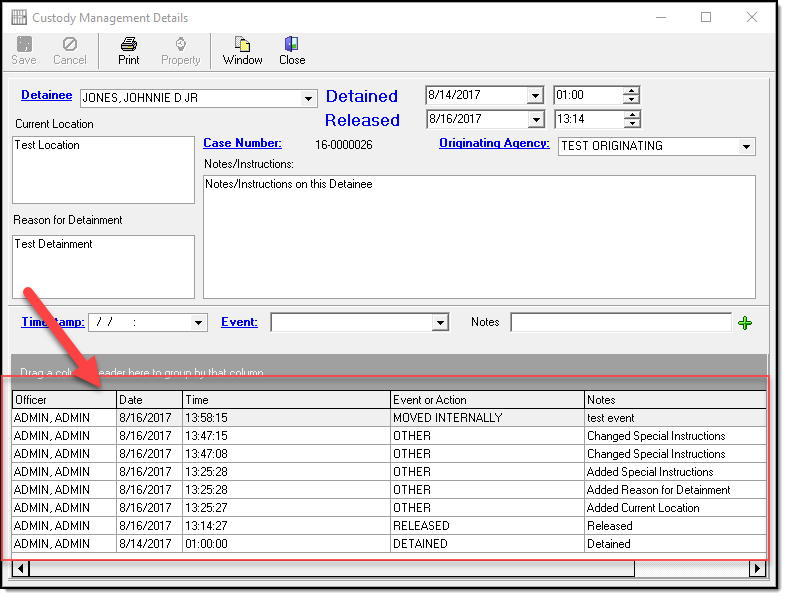Screen dimensions: 786x597
Task: Click the Save toolbar icon
Action: 23,45
